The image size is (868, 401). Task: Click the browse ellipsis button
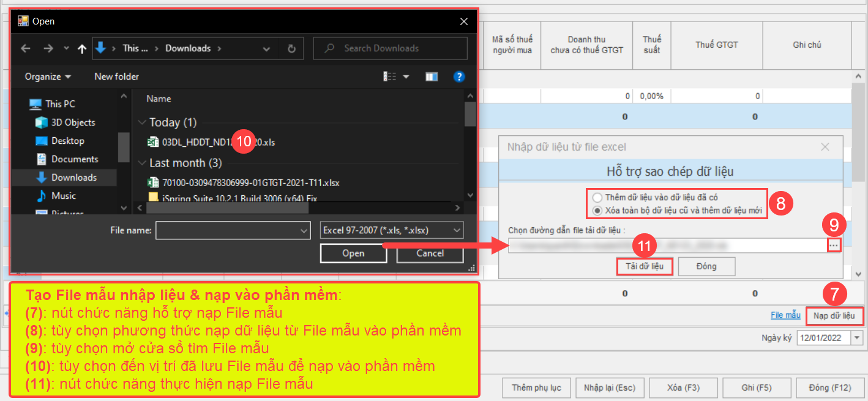pos(834,245)
